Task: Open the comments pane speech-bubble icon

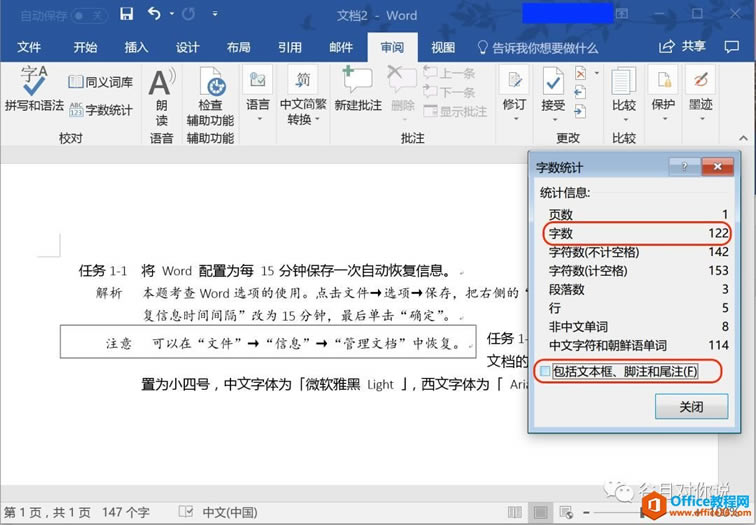Action: coord(731,47)
